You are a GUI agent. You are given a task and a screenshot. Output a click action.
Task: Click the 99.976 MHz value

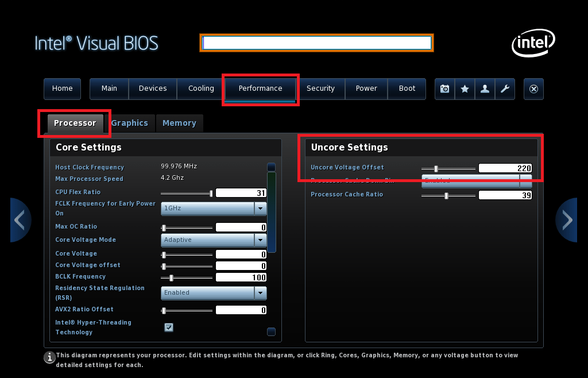[x=179, y=166]
